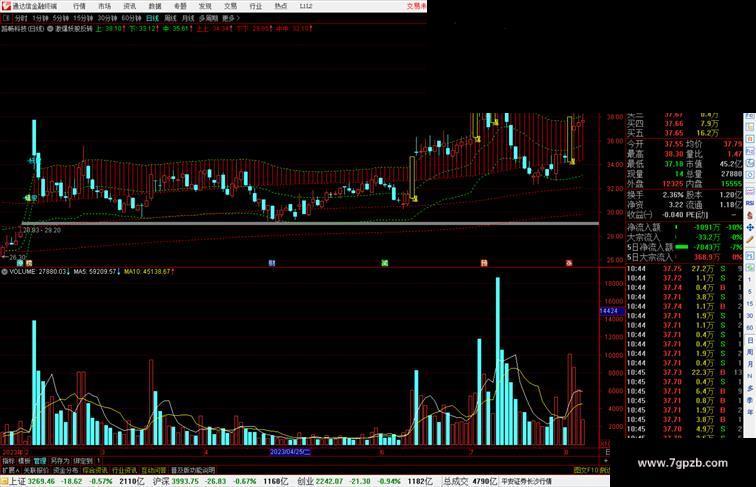756x487 pixels.
Task: Click the 5日净流入额 green bar
Action: coord(681,247)
